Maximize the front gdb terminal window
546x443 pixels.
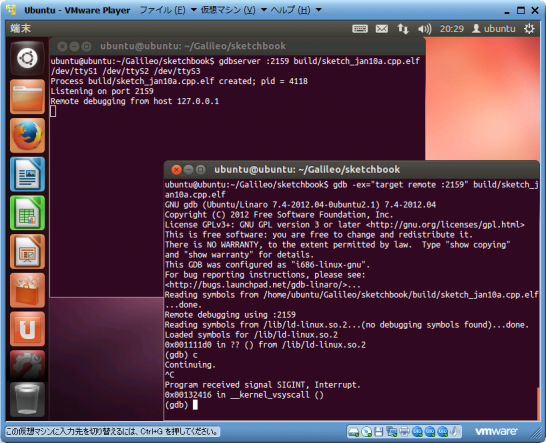(x=200, y=170)
